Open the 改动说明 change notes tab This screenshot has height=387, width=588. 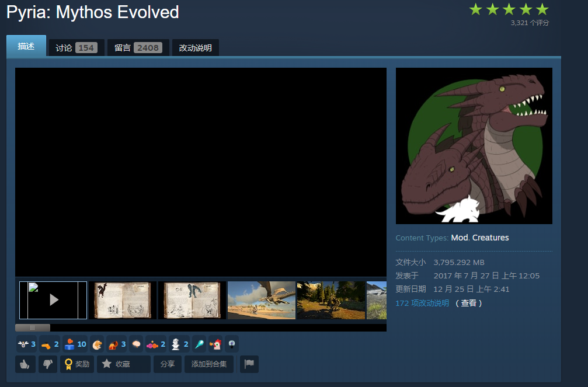(195, 48)
